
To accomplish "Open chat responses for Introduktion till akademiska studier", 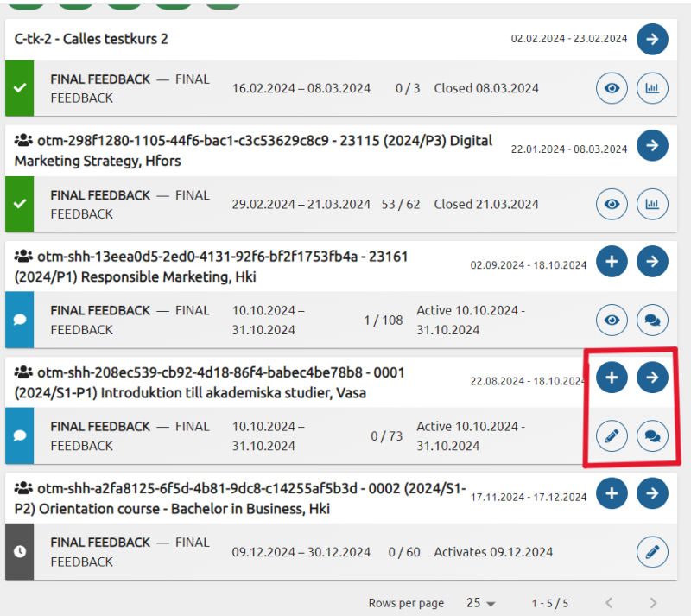I will pos(652,436).
